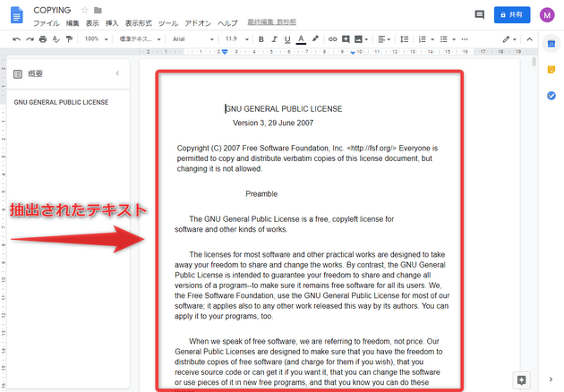Open the font size 11.9 dropdown
The height and width of the screenshot is (392, 564).
pos(236,38)
